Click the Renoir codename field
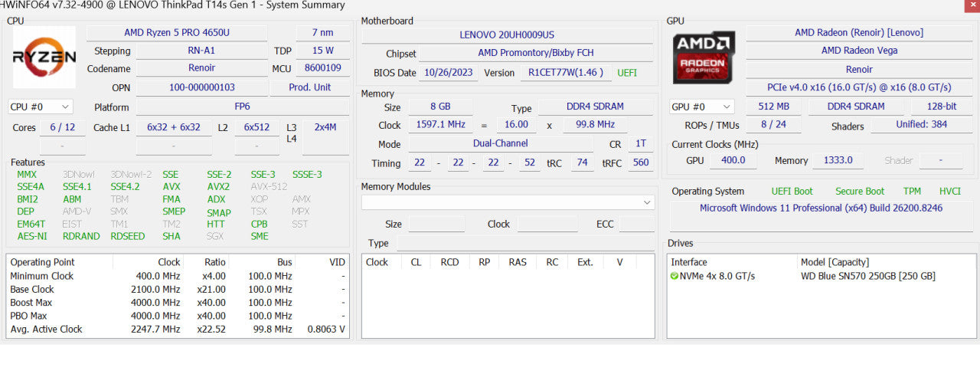The height and width of the screenshot is (374, 980). [x=202, y=68]
